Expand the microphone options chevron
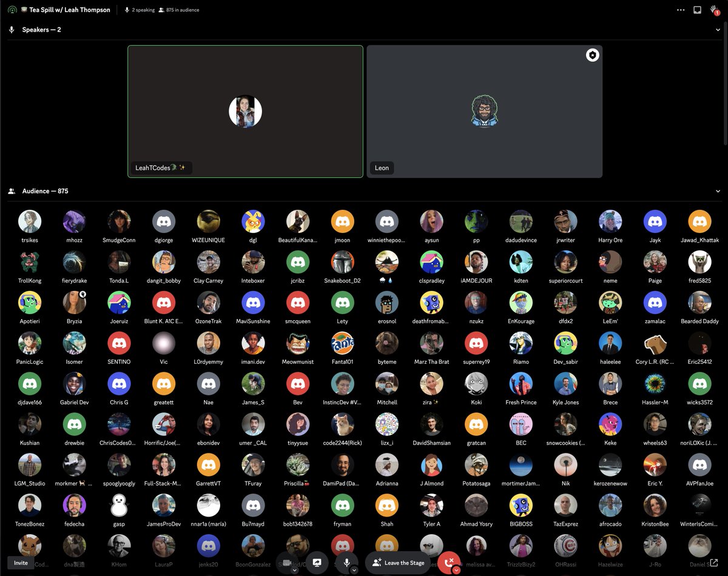This screenshot has height=576, width=728. 354,571
